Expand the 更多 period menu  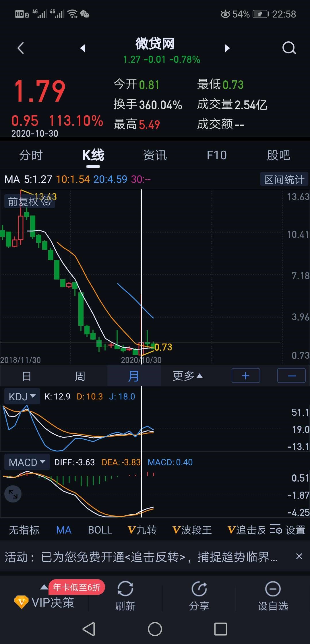[x=188, y=376]
